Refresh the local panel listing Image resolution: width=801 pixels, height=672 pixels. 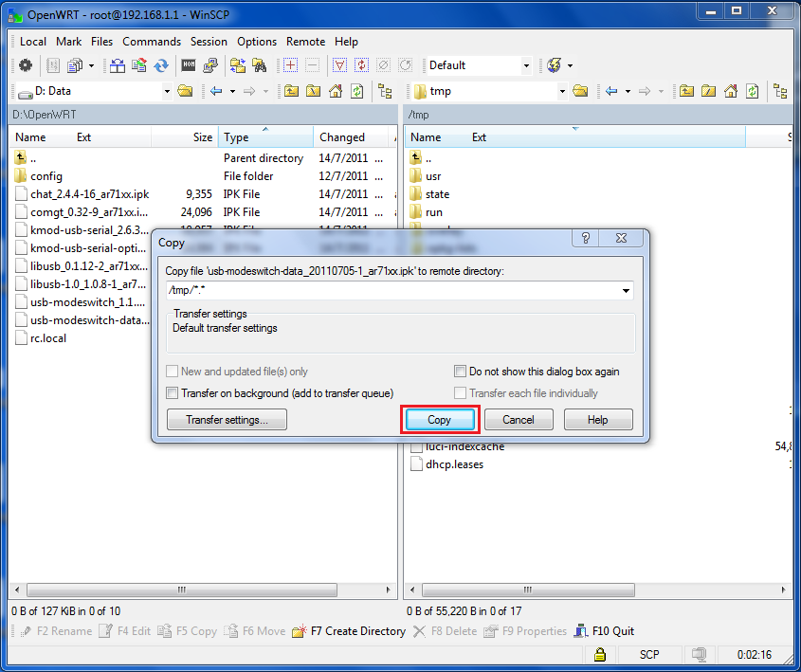click(357, 91)
